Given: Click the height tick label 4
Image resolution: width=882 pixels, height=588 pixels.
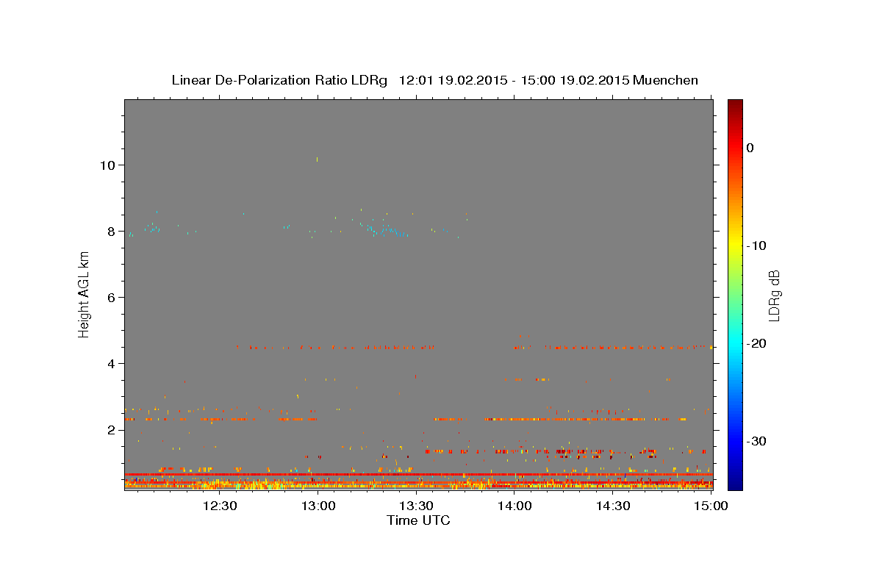Looking at the screenshot, I should [x=110, y=363].
